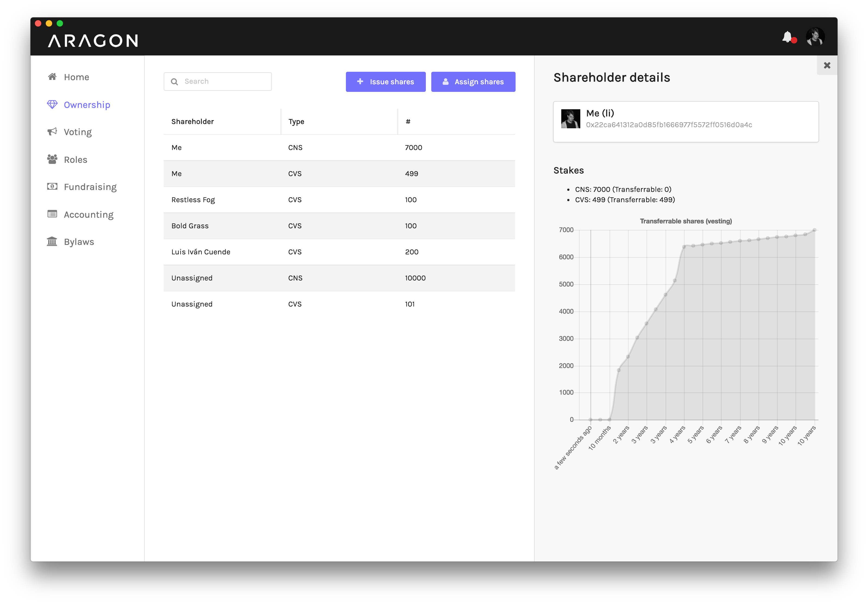
Task: Click the Fundraising money icon
Action: point(52,186)
